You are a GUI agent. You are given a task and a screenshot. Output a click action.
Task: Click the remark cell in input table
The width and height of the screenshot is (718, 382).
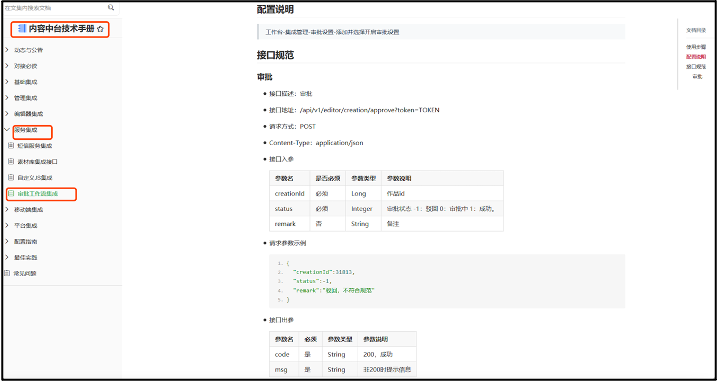290,224
